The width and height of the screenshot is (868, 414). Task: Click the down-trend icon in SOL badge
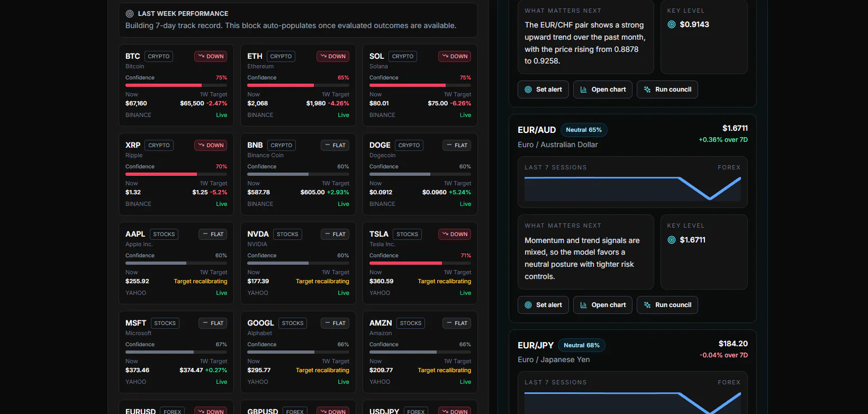pos(445,56)
